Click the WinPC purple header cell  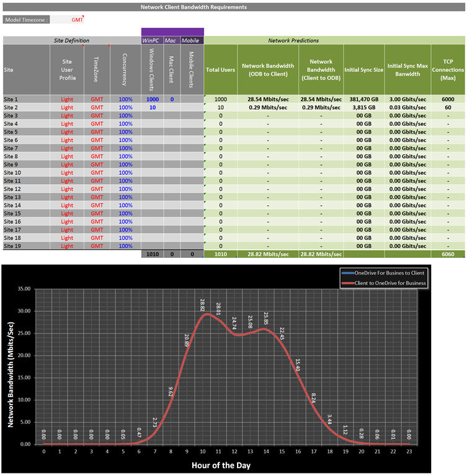[x=152, y=40]
